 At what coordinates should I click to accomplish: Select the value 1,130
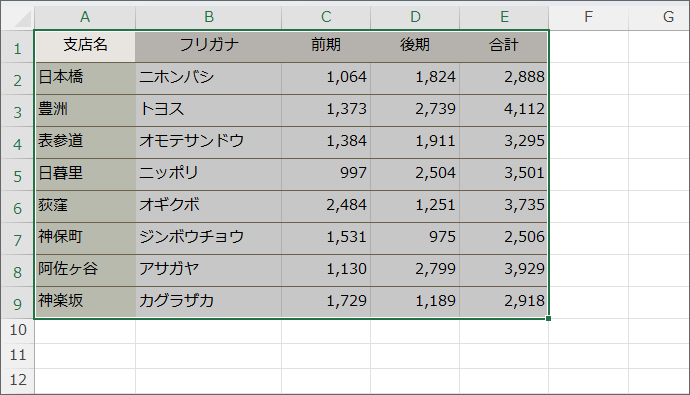[x=326, y=271]
